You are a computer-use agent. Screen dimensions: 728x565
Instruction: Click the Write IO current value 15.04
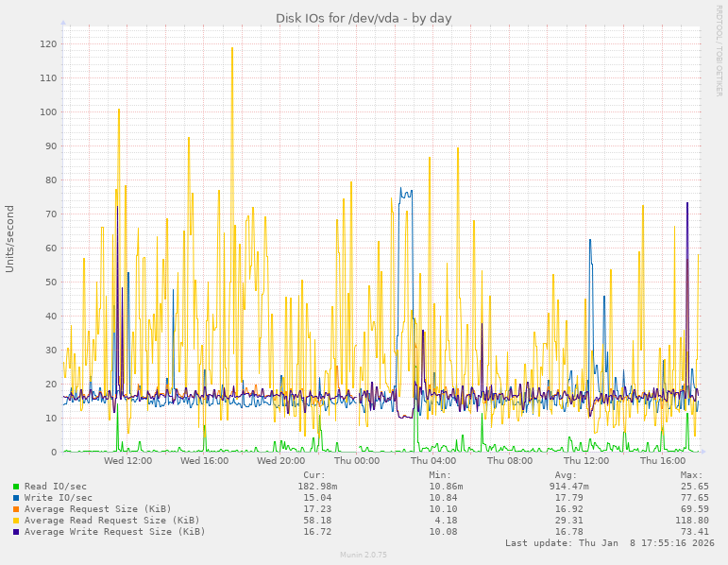coord(317,498)
